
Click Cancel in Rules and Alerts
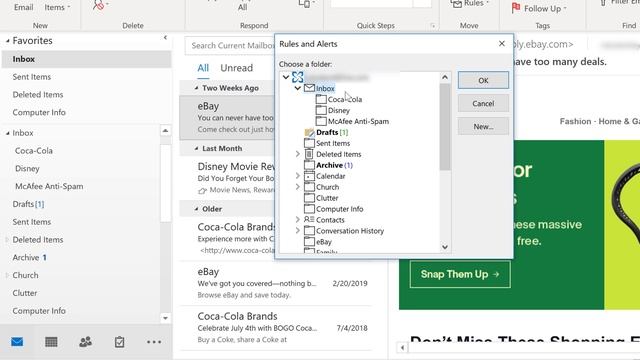pyautogui.click(x=483, y=104)
